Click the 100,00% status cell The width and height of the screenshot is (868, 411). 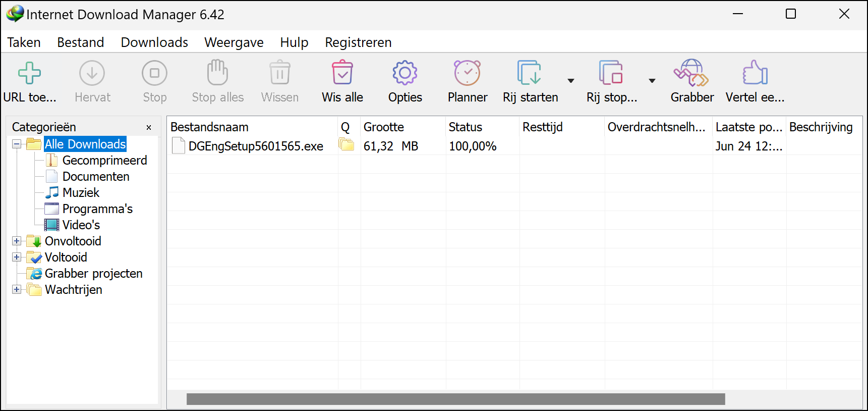(x=473, y=146)
